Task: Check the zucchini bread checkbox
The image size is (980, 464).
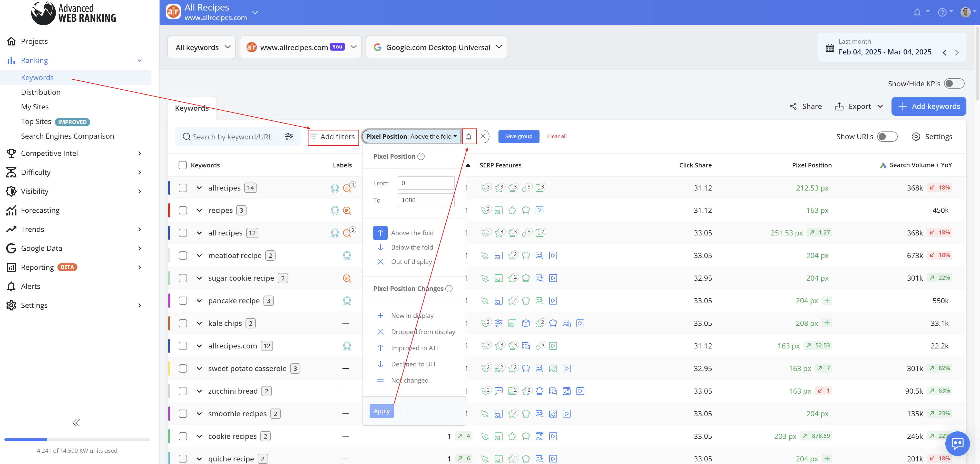Action: (x=183, y=391)
